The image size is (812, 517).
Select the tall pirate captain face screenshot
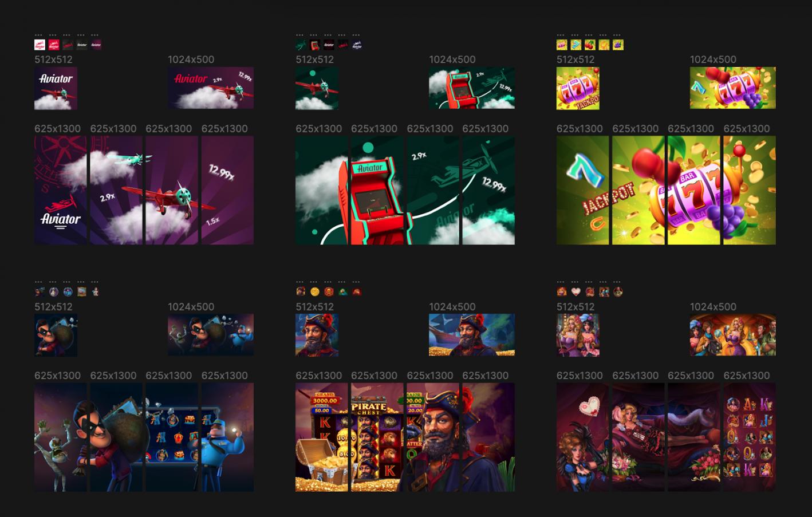pyautogui.click(x=433, y=437)
